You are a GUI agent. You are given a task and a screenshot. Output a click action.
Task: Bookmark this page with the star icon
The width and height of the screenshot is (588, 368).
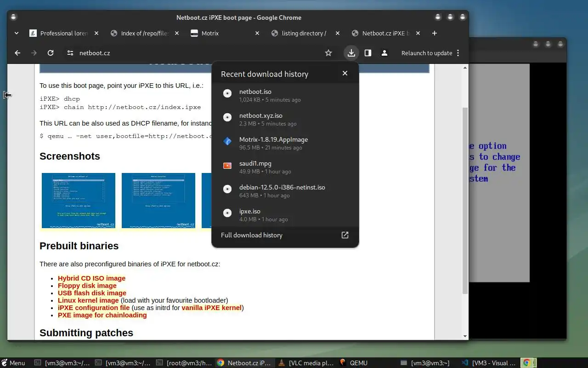coord(328,53)
